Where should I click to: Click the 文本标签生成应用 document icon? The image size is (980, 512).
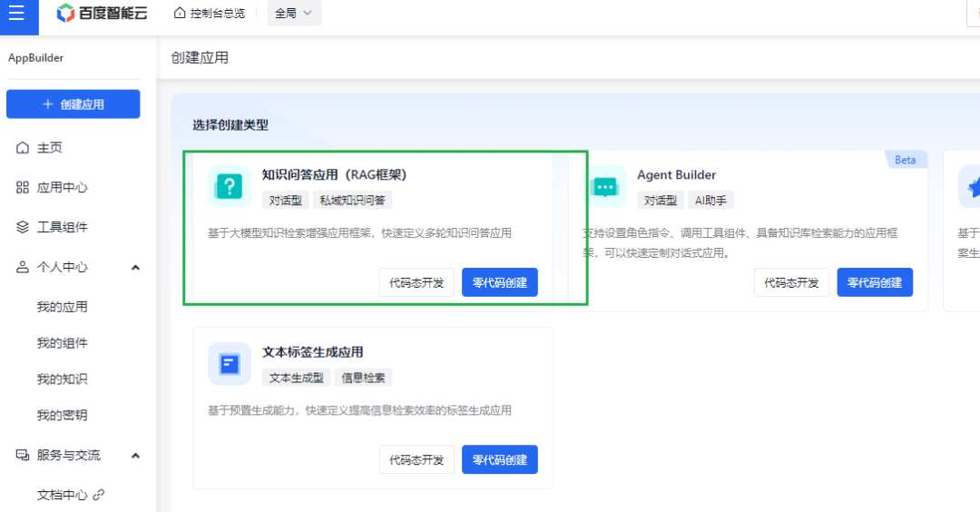tap(230, 363)
